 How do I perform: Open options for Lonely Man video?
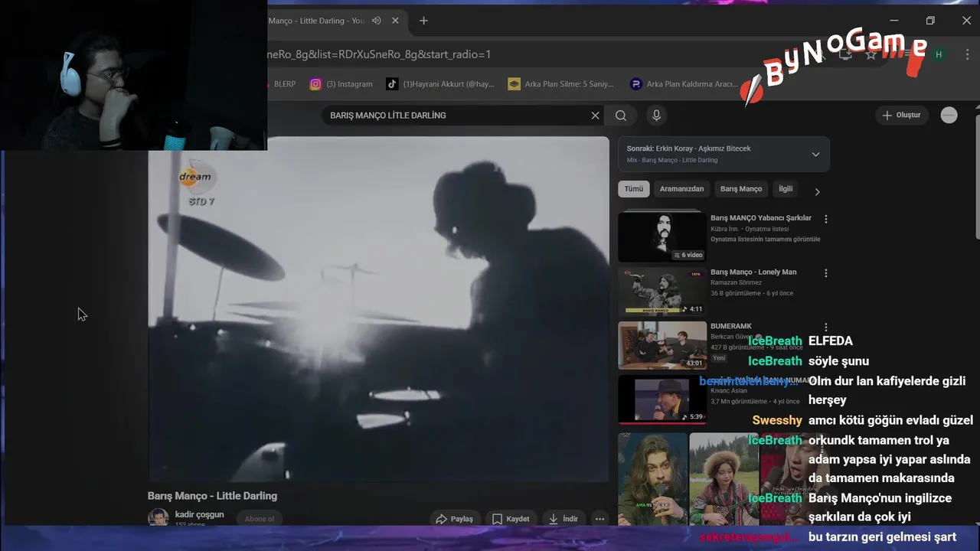click(x=825, y=273)
